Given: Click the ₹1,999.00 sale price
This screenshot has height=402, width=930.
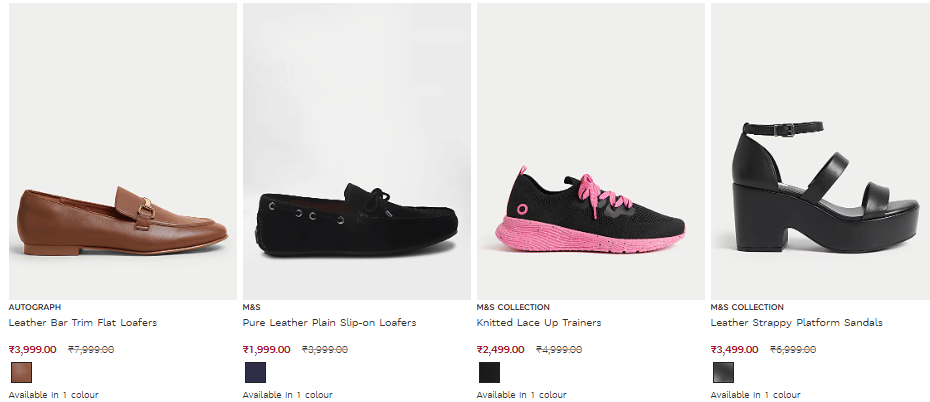Looking at the screenshot, I should [x=267, y=350].
